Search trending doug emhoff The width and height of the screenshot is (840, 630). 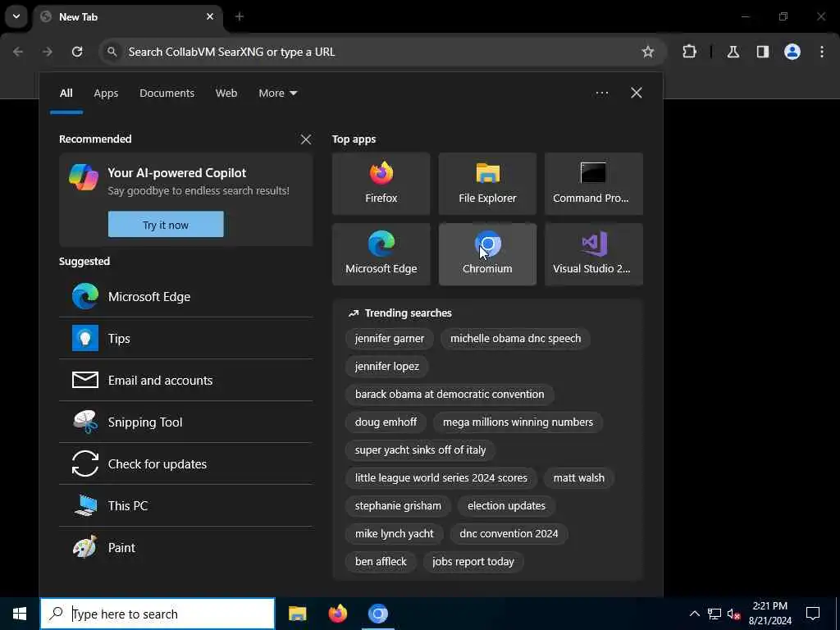(x=386, y=422)
